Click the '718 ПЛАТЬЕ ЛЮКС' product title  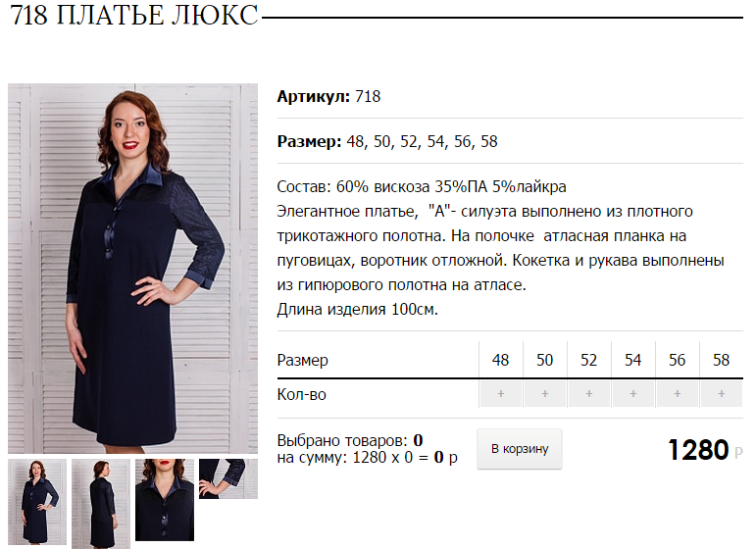134,16
